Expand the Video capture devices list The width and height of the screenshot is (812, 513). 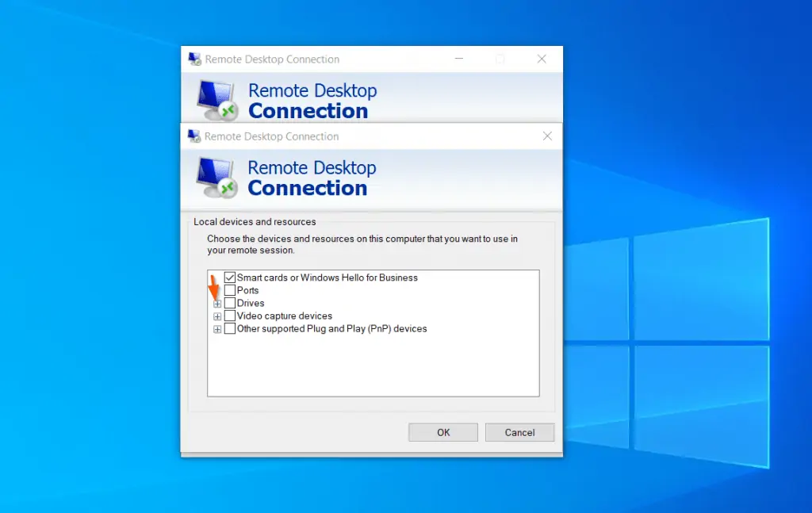tap(217, 316)
